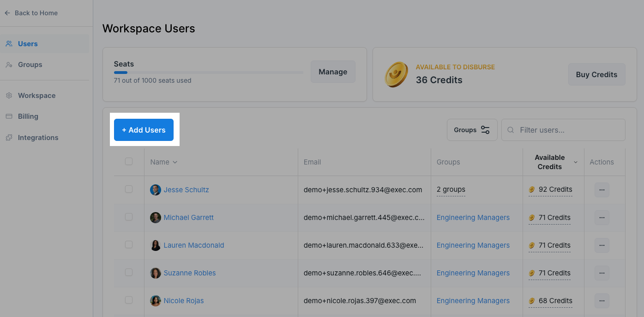This screenshot has width=644, height=317.
Task: Open the Groups filter dropdown
Action: pyautogui.click(x=472, y=130)
